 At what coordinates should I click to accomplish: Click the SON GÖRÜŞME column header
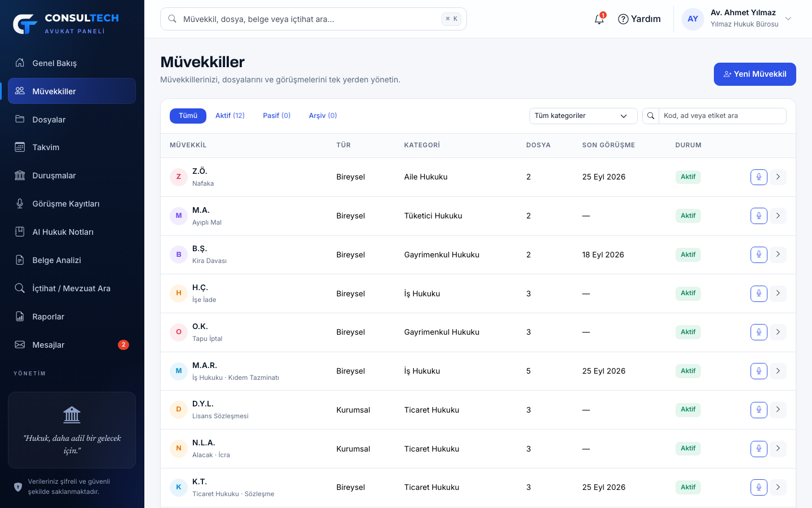608,145
